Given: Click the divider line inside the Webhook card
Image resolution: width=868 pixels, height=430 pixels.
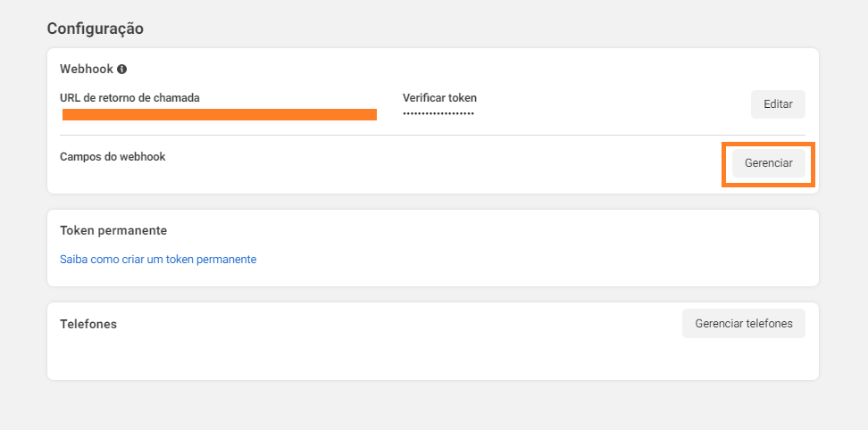Looking at the screenshot, I should (432, 135).
